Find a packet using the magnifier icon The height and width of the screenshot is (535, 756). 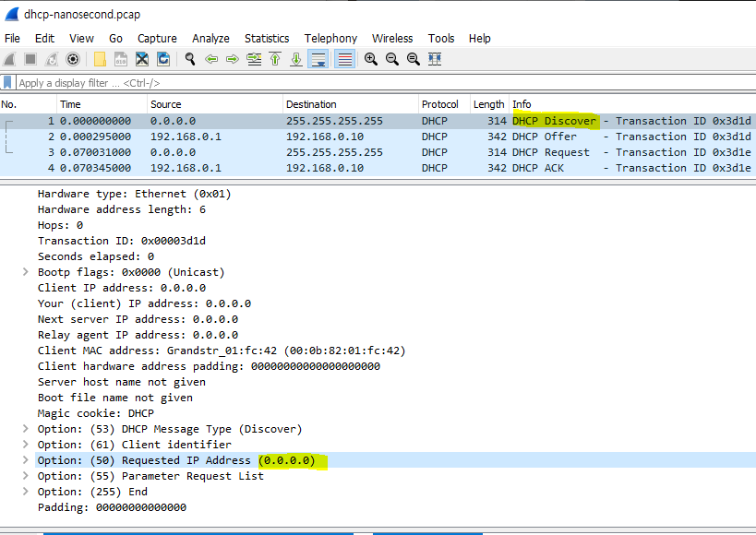tap(190, 59)
